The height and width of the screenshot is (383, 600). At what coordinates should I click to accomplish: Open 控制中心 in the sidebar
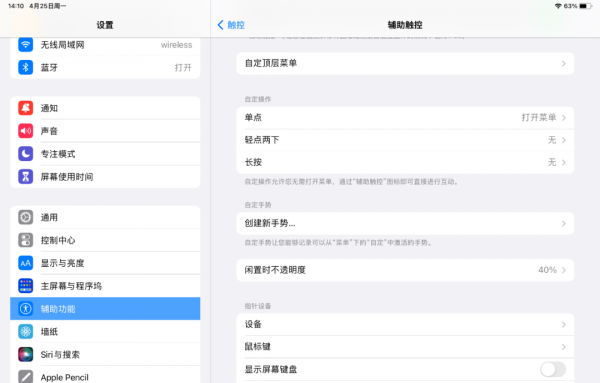[x=105, y=240]
